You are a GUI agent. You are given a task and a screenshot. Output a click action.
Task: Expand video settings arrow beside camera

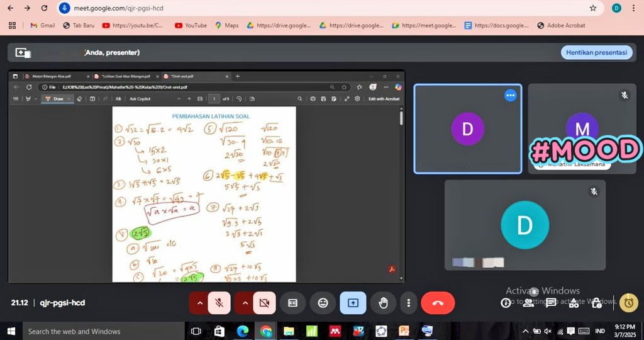[x=245, y=303]
